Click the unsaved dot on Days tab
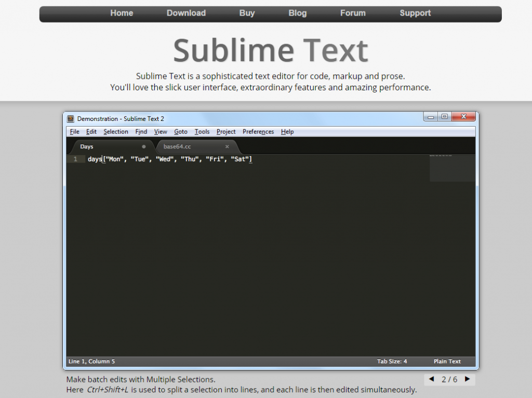This screenshot has width=532, height=398. click(144, 147)
